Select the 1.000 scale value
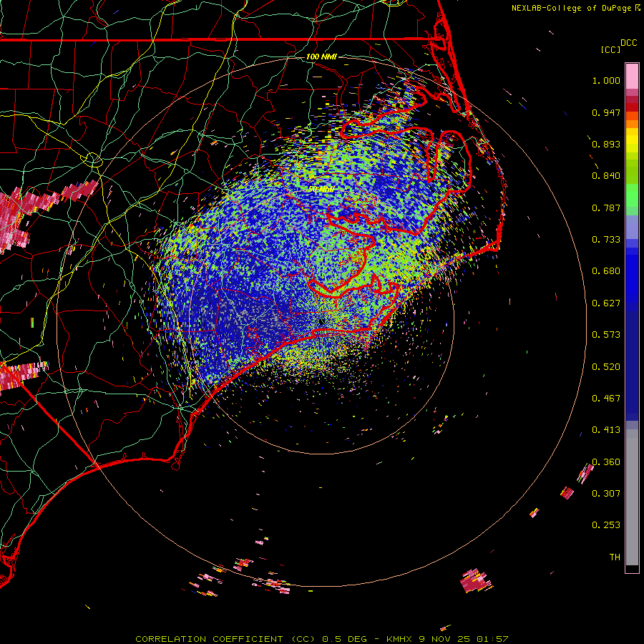The width and height of the screenshot is (644, 644). [606, 80]
